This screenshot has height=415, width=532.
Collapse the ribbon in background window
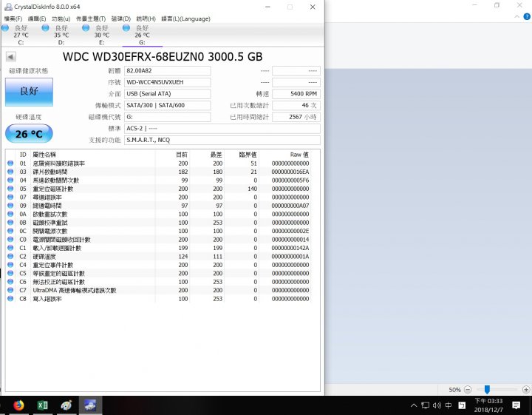coord(516,16)
